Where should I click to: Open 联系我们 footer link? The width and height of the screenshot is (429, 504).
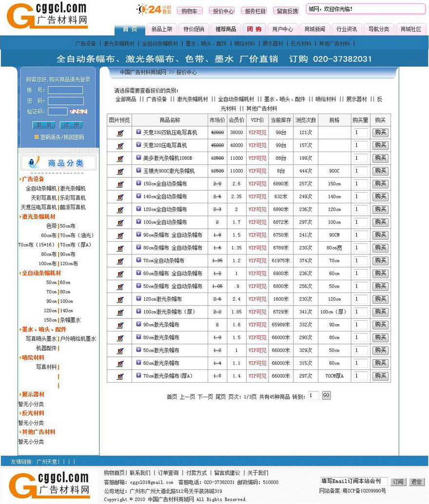coord(140,473)
